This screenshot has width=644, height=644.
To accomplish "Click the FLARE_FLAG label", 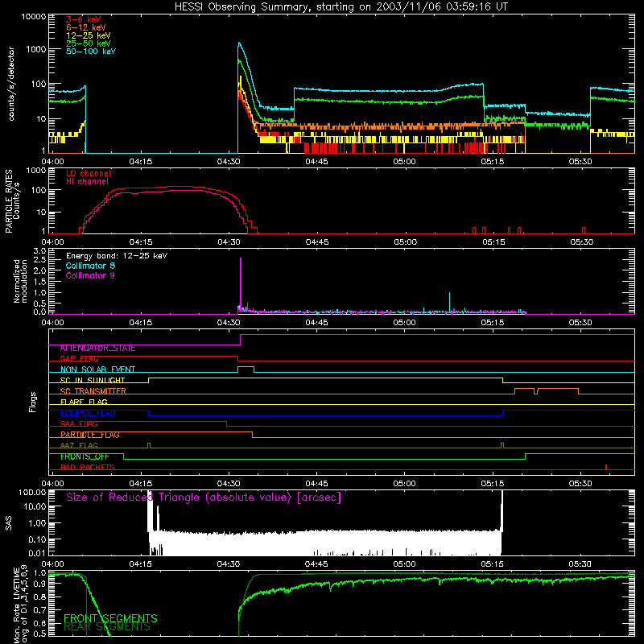I will click(x=84, y=402).
